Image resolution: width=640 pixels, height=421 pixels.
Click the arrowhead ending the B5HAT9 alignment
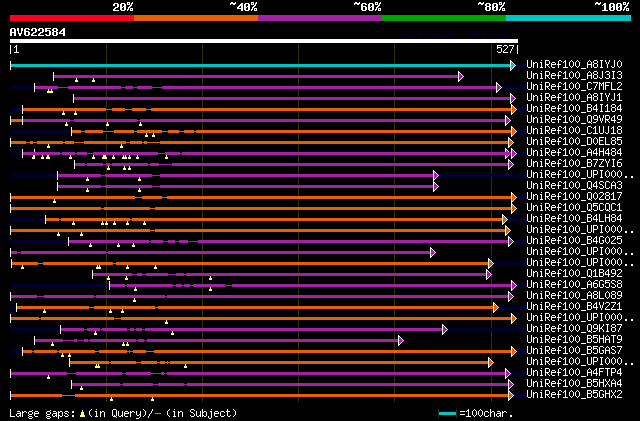click(x=401, y=341)
